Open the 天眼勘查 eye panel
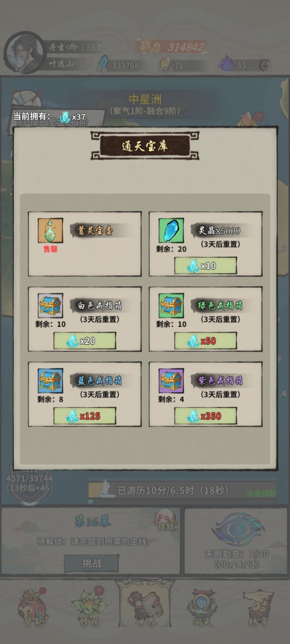Image resolution: width=290 pixels, height=644 pixels. 236,541
